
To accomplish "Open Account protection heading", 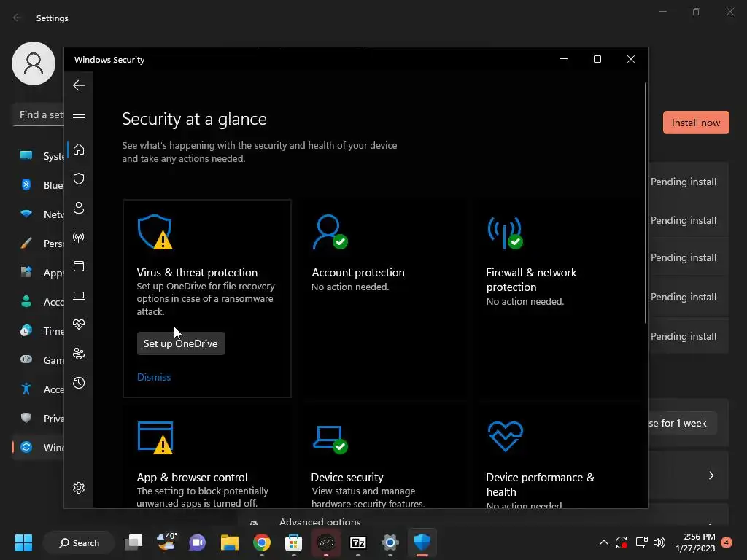I will [358, 273].
